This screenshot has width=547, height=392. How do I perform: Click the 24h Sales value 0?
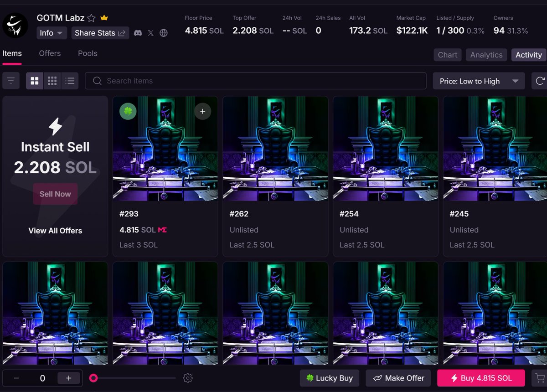click(318, 31)
